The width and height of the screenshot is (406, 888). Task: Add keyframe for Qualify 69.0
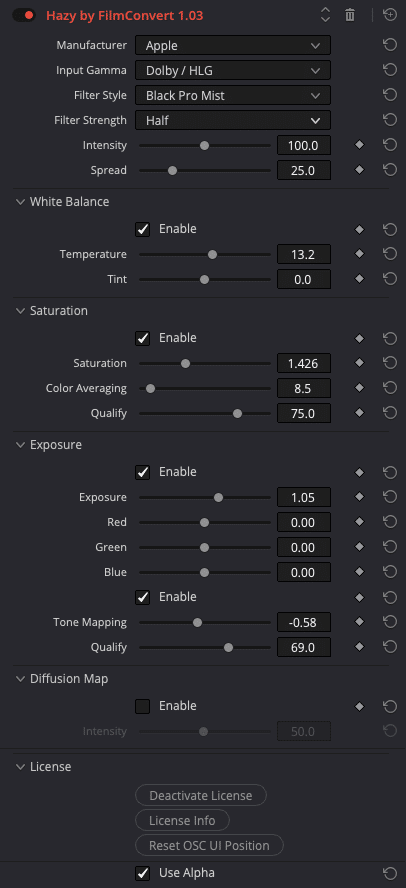(x=359, y=647)
